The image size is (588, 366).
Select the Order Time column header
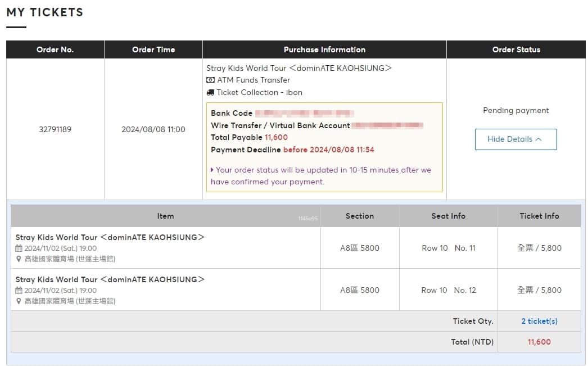coord(153,49)
